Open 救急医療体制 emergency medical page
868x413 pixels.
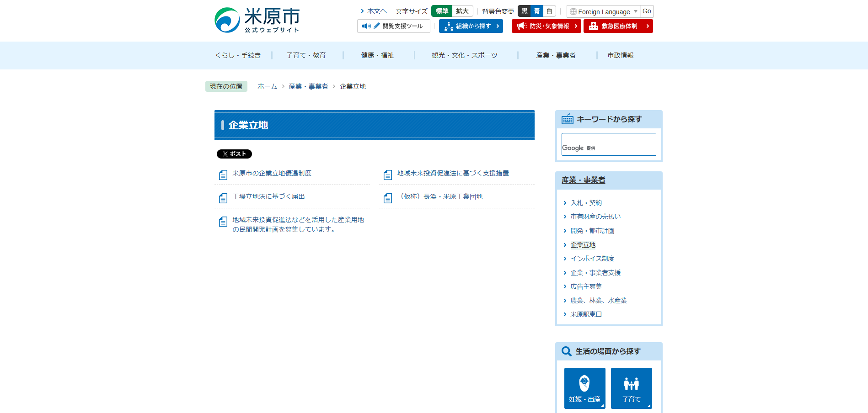[x=618, y=26]
